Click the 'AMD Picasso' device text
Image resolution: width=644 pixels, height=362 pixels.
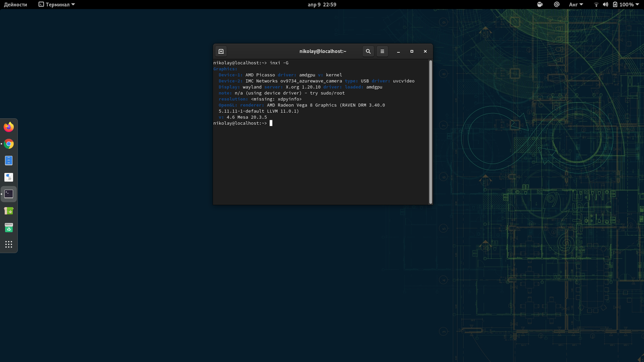tap(260, 75)
